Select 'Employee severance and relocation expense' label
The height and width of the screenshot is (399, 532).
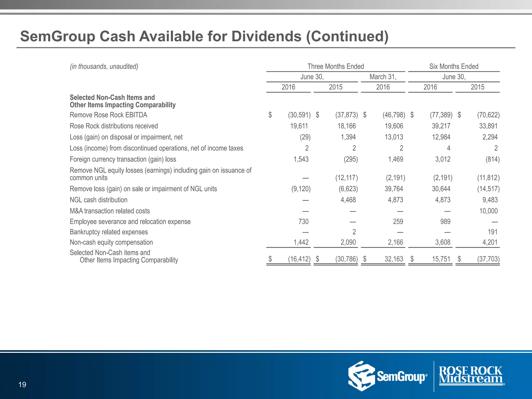(130, 222)
